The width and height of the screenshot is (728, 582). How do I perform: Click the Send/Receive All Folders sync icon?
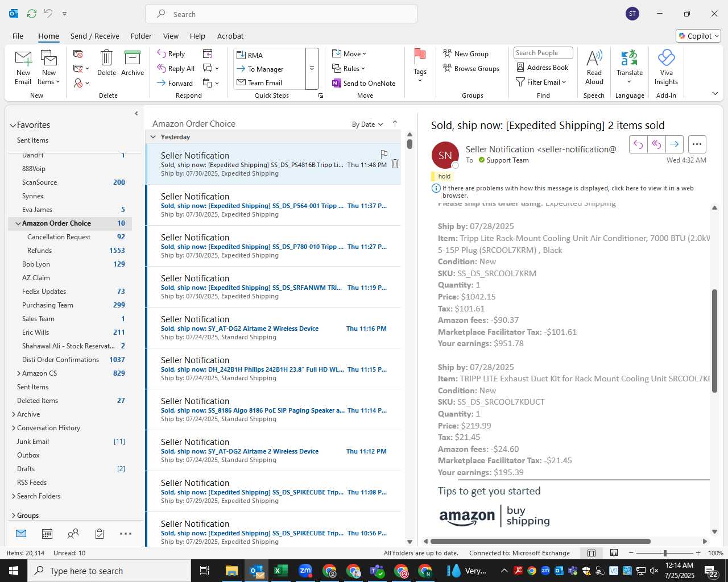pyautogui.click(x=32, y=13)
